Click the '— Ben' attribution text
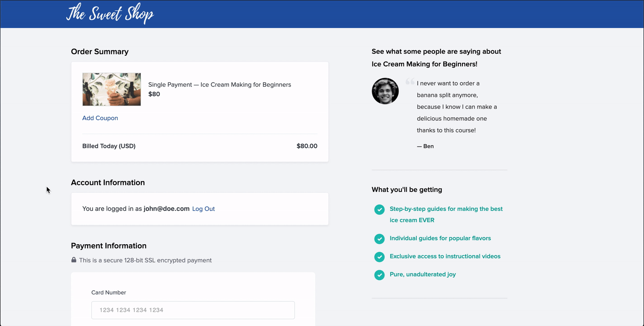This screenshot has height=326, width=644. [425, 146]
